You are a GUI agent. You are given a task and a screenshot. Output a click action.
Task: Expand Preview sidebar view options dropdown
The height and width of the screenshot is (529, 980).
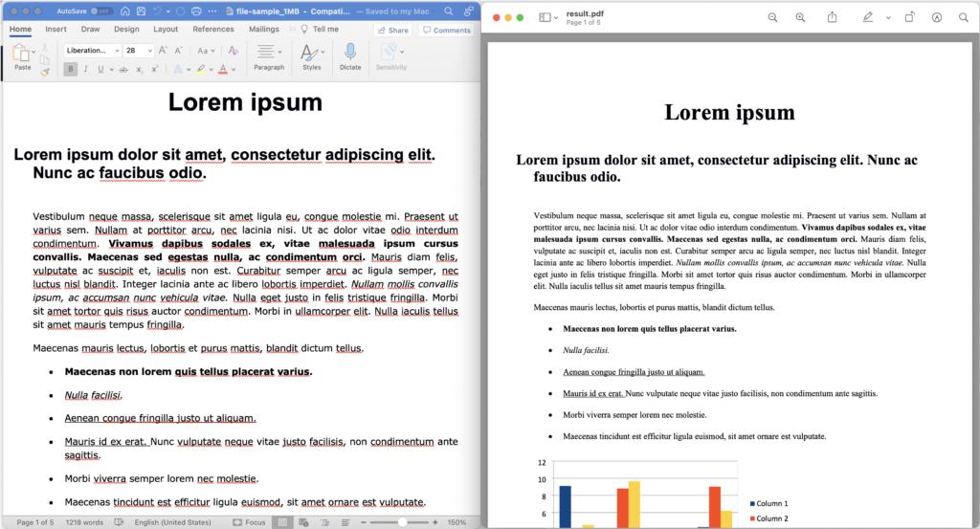(555, 17)
